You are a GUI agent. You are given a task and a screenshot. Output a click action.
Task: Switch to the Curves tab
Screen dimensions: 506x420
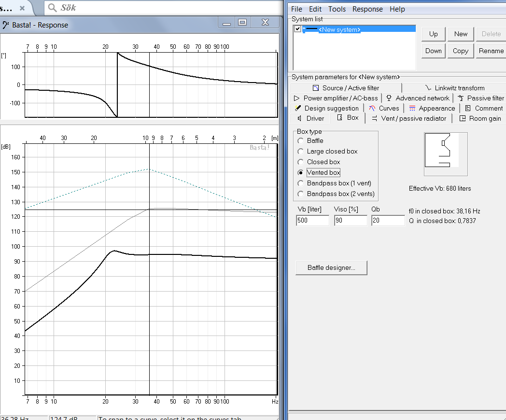pyautogui.click(x=384, y=109)
